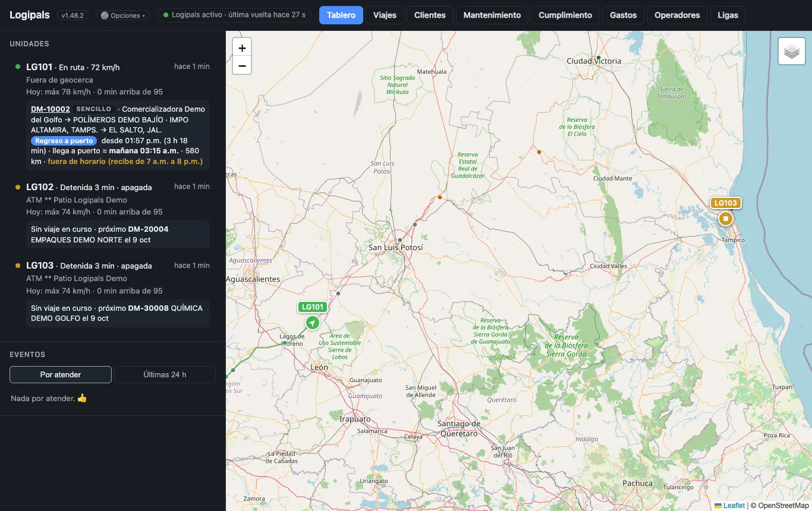The image size is (812, 511).
Task: Click the Nada por atender message
Action: click(49, 398)
